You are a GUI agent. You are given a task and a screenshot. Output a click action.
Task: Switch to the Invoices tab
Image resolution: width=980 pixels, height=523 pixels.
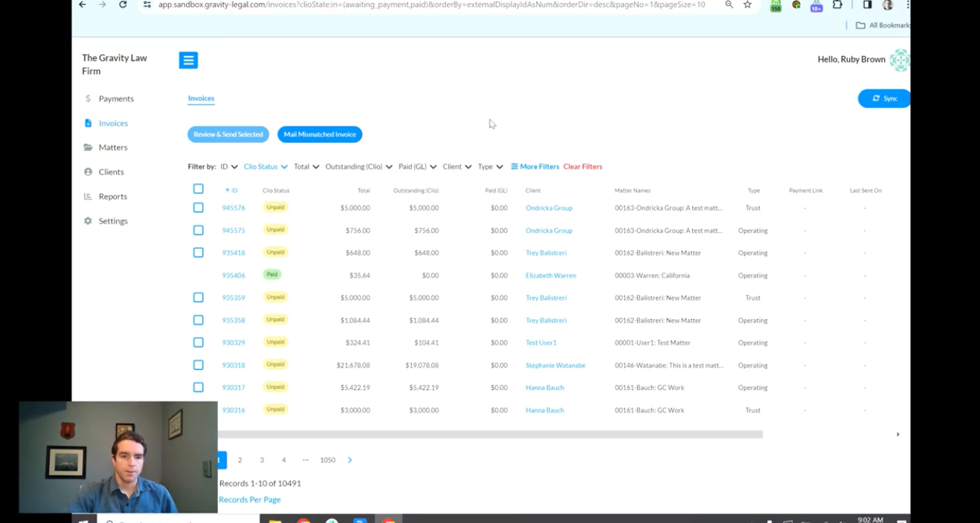pyautogui.click(x=201, y=98)
